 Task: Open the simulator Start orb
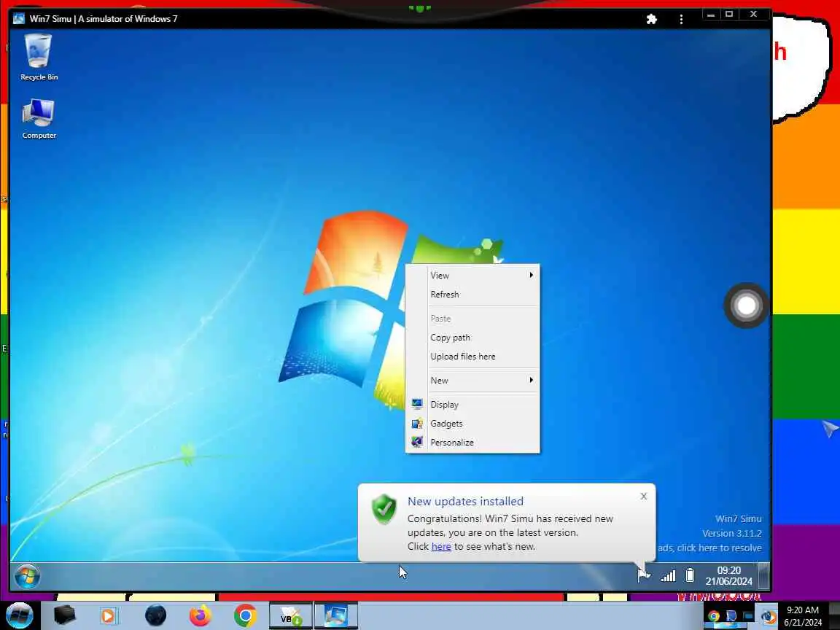coord(27,577)
